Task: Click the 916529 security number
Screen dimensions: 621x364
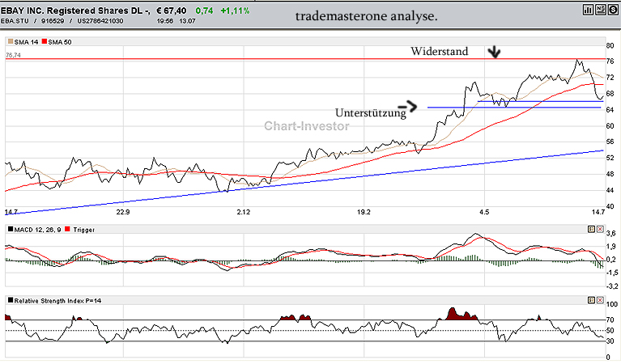Action: [x=53, y=21]
